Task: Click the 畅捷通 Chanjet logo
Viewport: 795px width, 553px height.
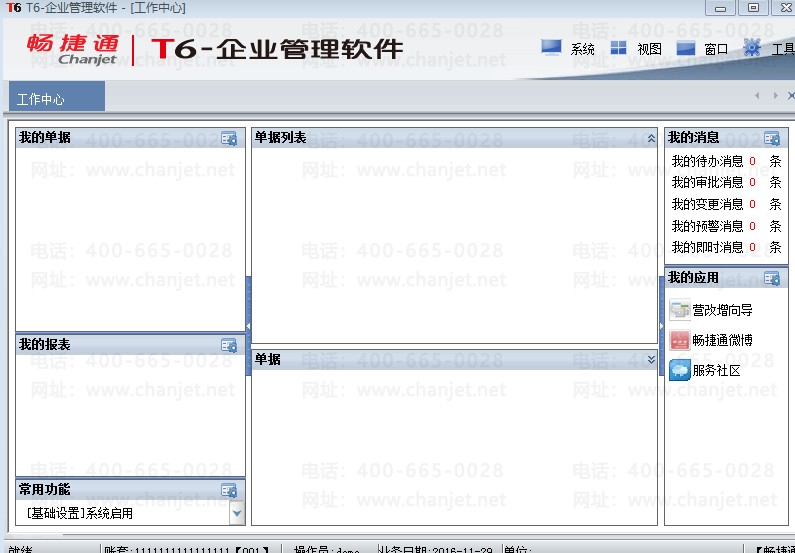Action: pyautogui.click(x=73, y=50)
